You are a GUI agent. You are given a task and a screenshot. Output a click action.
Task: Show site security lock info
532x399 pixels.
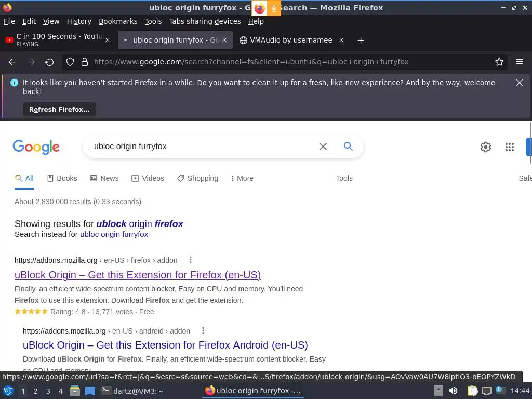[85, 62]
